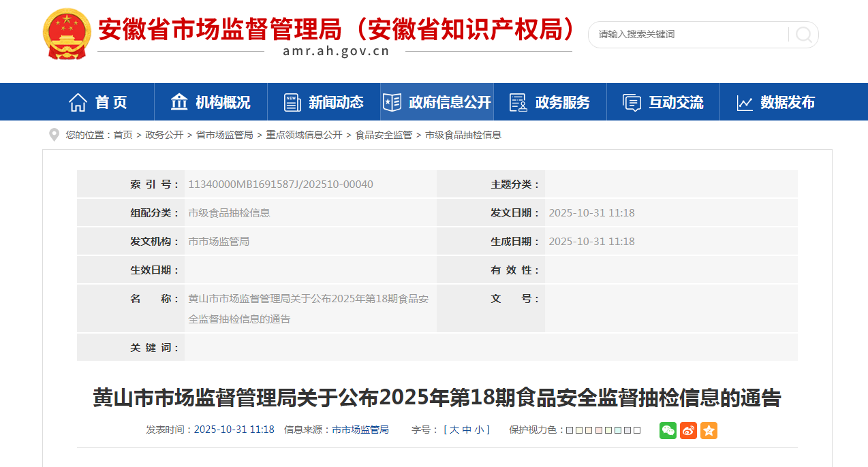Share article via Weibo icon
This screenshot has height=467, width=868.
688,430
